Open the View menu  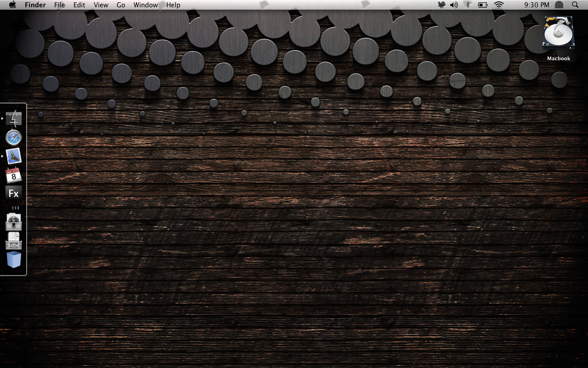(x=101, y=5)
